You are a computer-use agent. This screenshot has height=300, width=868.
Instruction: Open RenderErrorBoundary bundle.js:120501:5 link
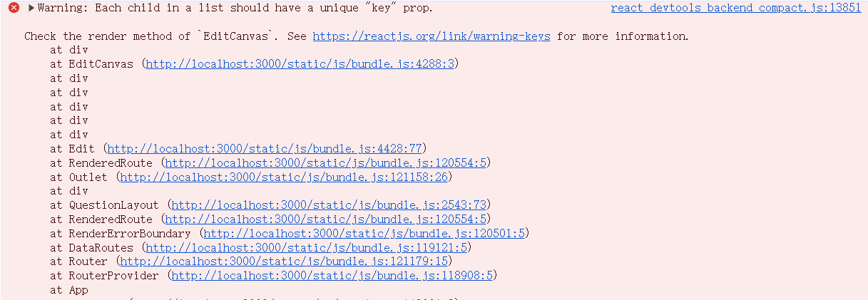click(364, 234)
